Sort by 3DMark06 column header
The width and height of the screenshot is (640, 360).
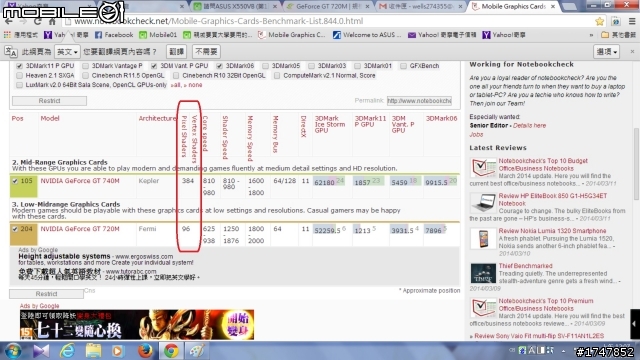(x=441, y=118)
